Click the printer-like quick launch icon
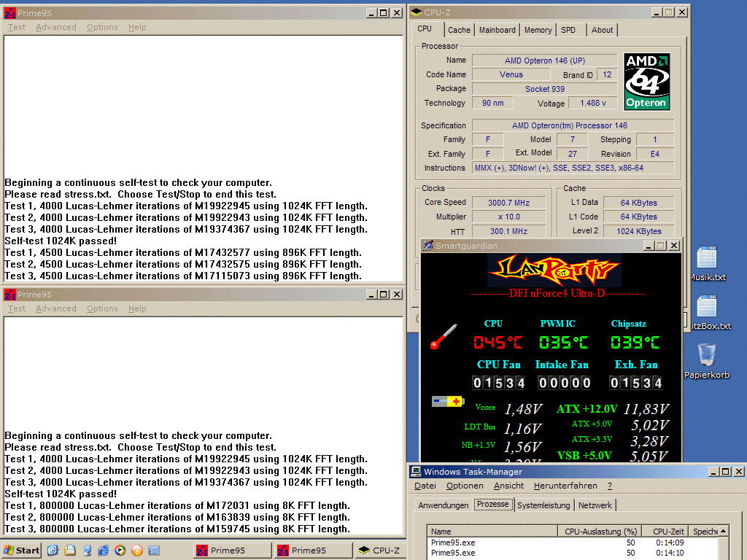The height and width of the screenshot is (560, 747). click(70, 551)
